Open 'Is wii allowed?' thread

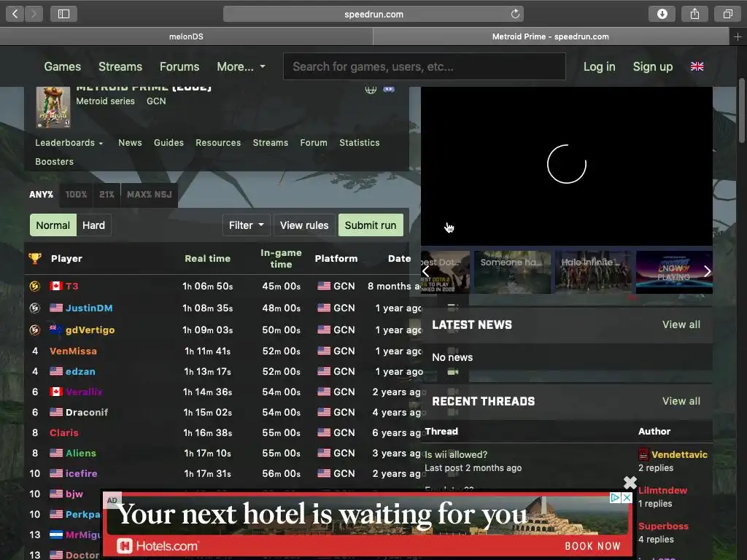tap(456, 455)
